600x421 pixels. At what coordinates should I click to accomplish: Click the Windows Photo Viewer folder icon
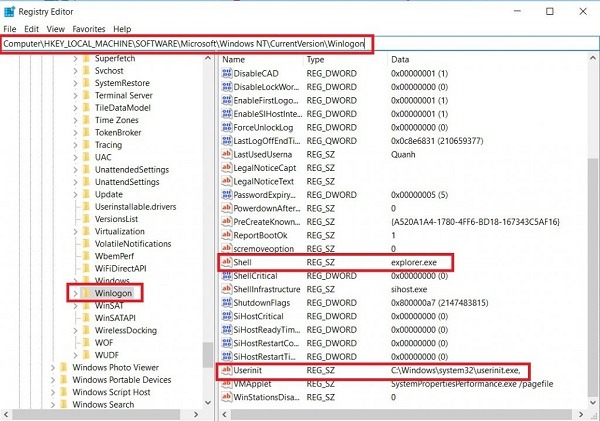63,367
